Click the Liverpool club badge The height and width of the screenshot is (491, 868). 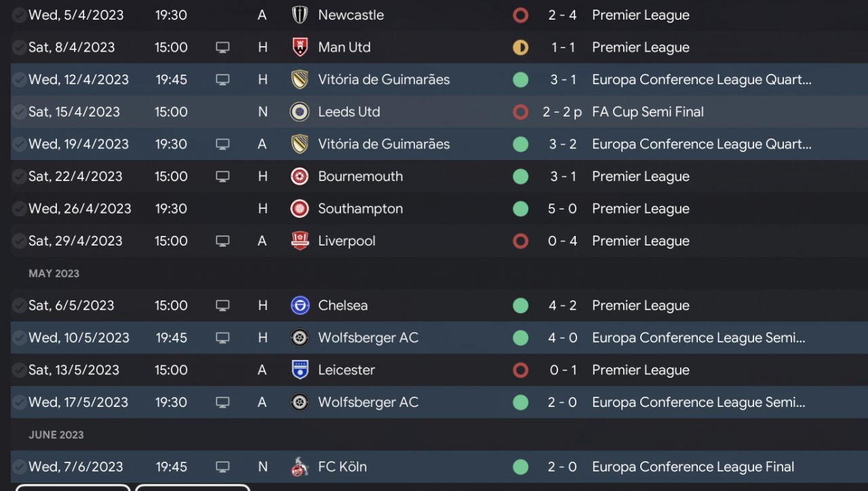point(300,241)
